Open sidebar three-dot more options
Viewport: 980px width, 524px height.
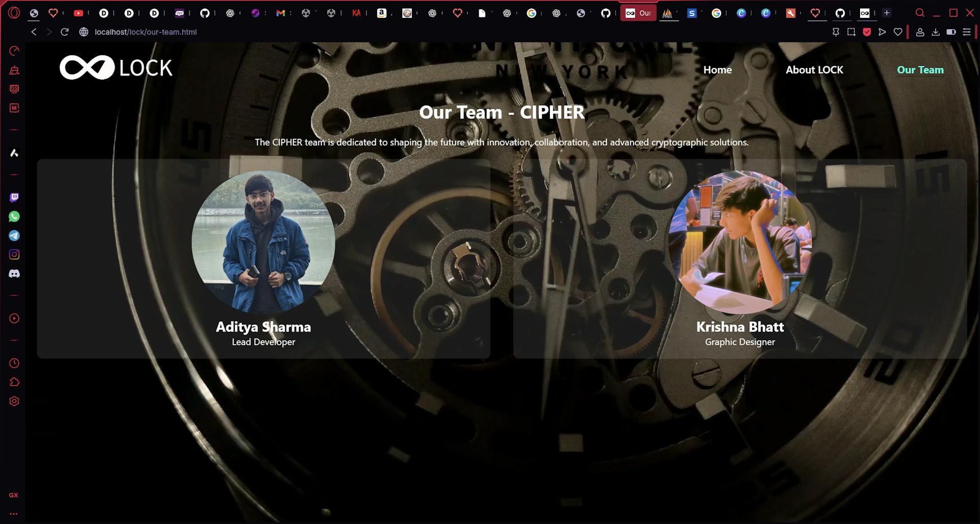click(x=14, y=514)
